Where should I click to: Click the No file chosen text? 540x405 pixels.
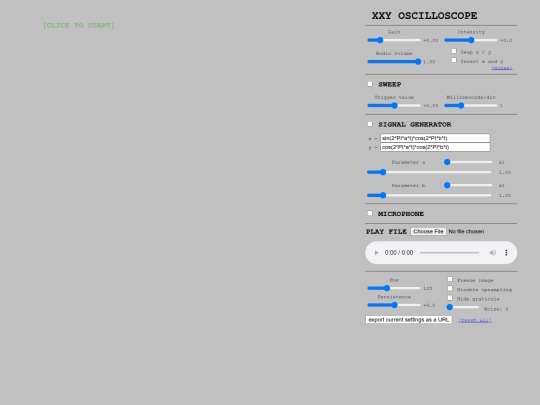(x=466, y=231)
